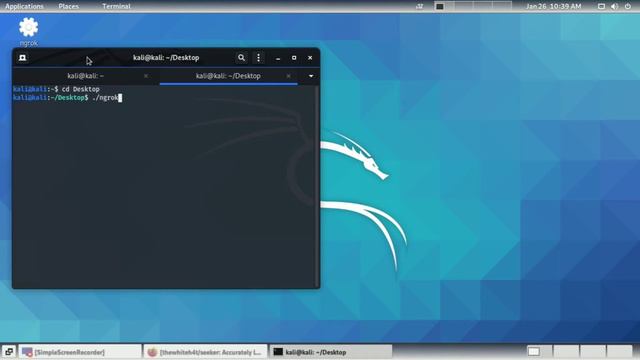Close the 'kali@kali: ~' tab

tap(146, 76)
